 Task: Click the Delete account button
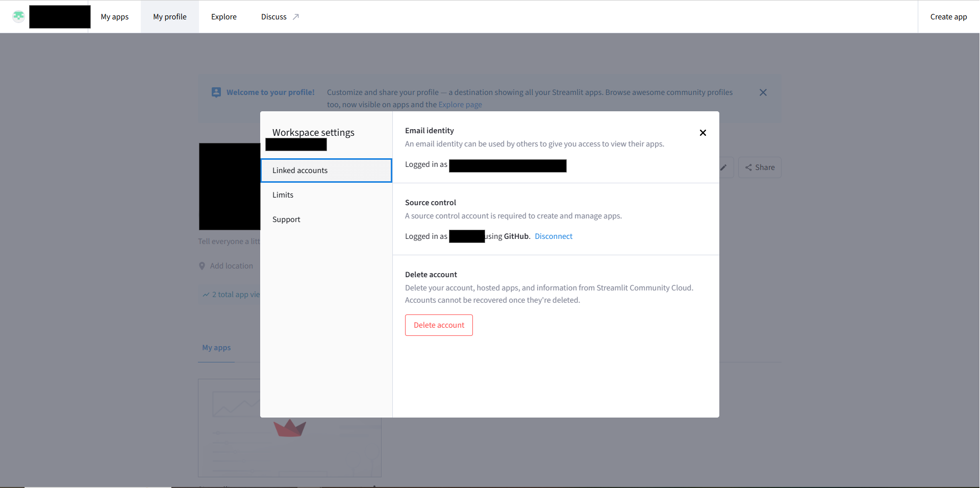click(x=438, y=325)
